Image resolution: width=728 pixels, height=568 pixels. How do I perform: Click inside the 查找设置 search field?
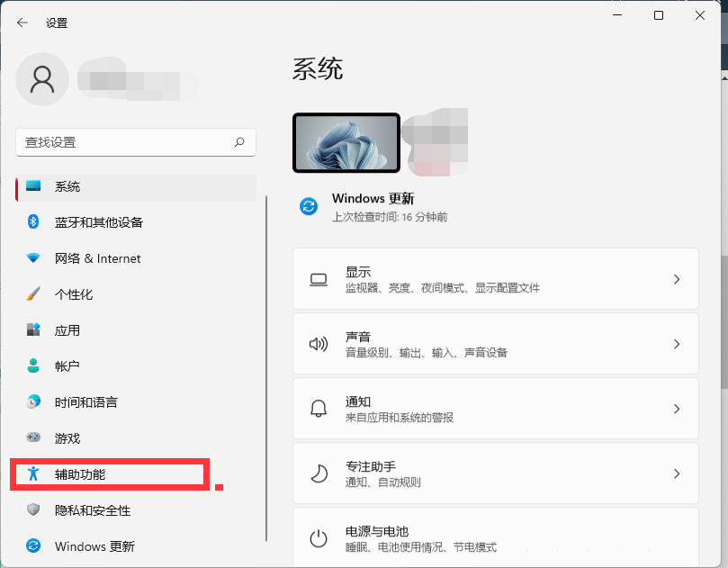[135, 142]
